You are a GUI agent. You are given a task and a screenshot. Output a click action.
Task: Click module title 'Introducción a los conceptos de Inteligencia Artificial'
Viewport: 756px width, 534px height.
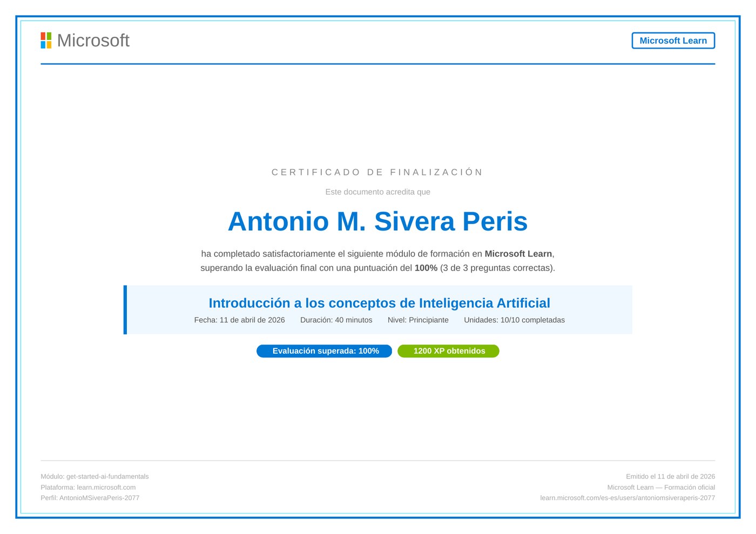click(379, 303)
